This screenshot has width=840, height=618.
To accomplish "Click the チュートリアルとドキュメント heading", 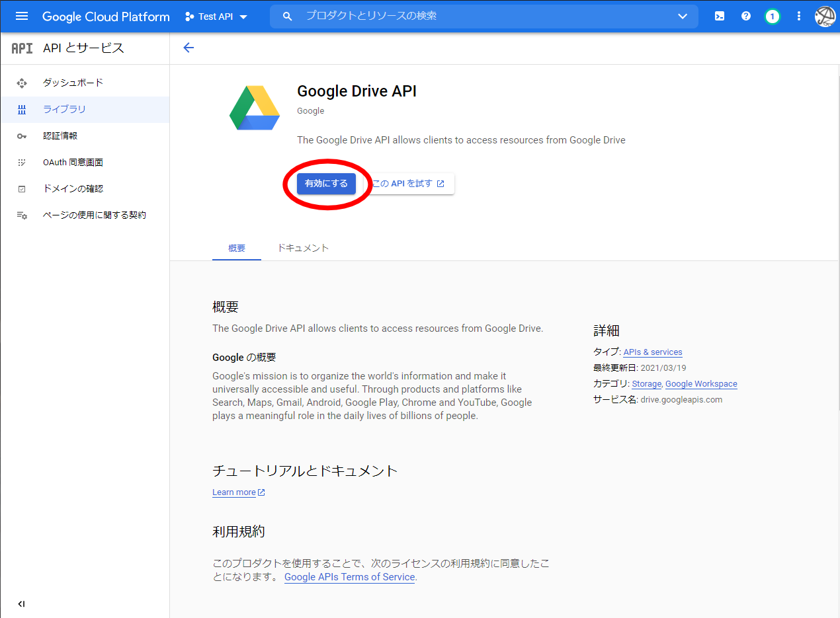I will click(305, 471).
